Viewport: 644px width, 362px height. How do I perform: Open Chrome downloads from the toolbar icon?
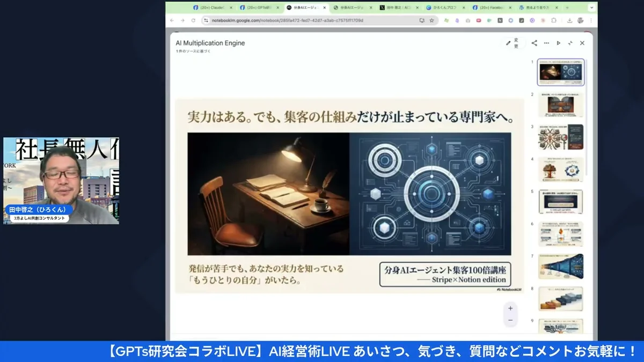(570, 20)
